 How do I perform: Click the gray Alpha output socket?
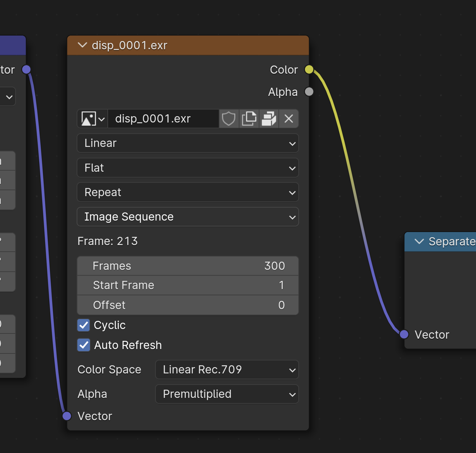[x=309, y=91]
